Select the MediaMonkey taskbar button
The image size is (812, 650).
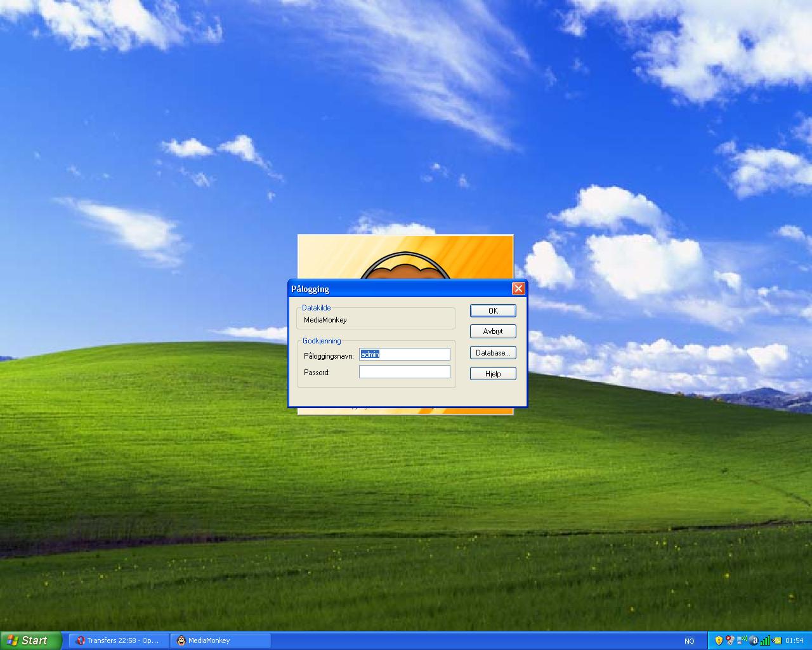pos(220,640)
